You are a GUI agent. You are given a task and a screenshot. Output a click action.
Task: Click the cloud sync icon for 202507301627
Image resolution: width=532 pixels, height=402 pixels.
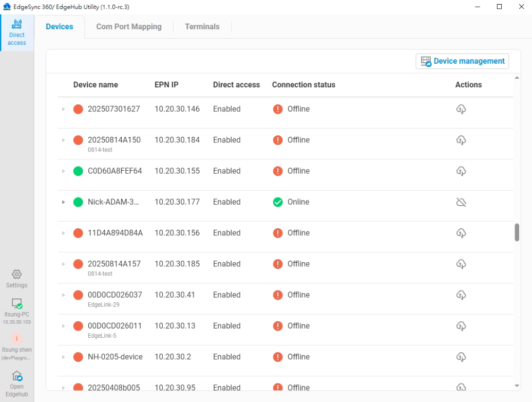pos(461,109)
